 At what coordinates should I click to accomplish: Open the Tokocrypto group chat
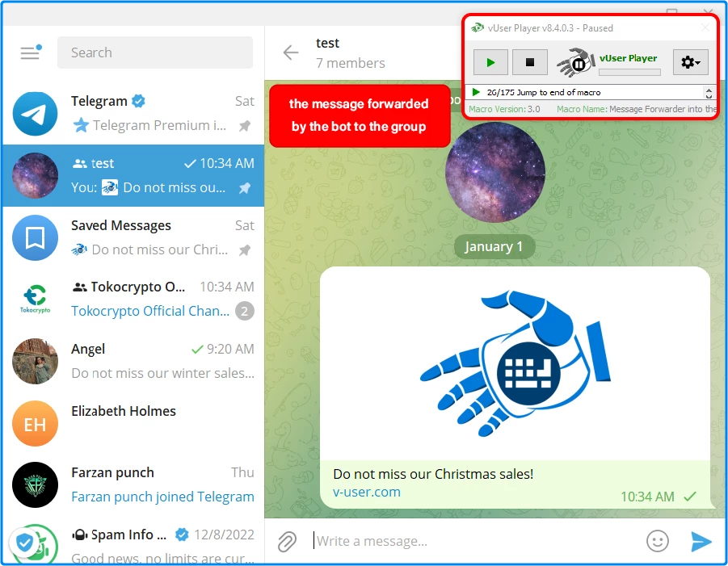[x=133, y=300]
